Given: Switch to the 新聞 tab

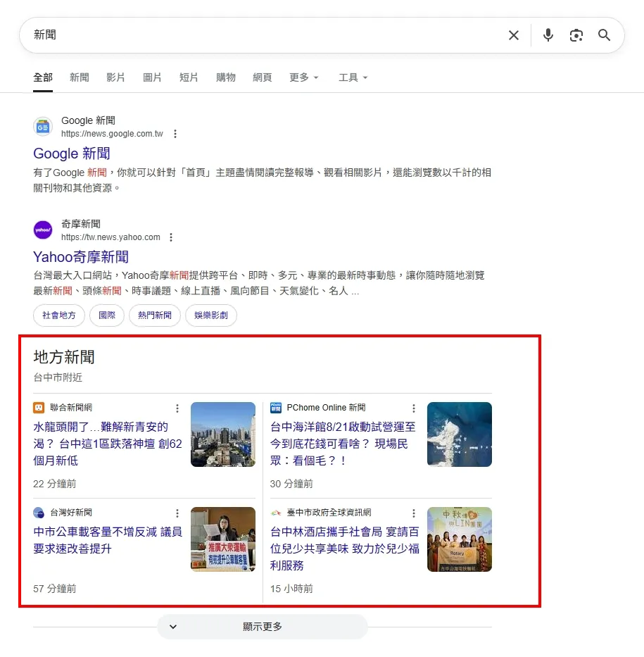Looking at the screenshot, I should point(79,77).
